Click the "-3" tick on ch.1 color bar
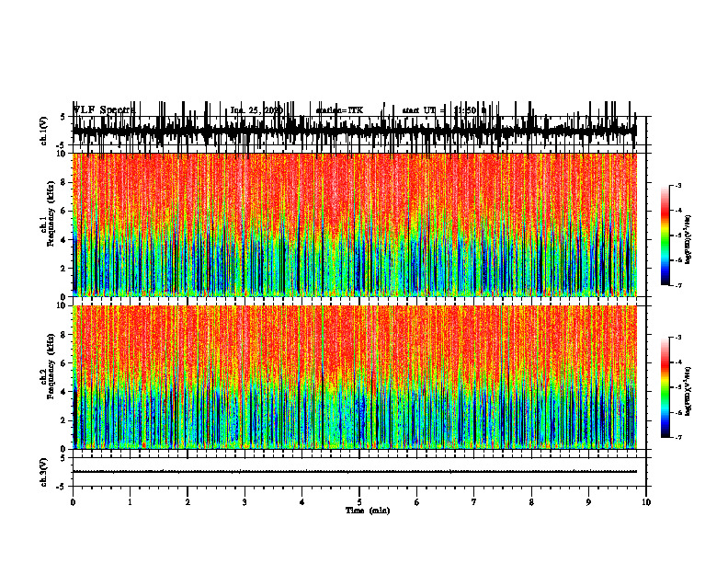The height and width of the screenshot is (563, 728). [x=677, y=185]
